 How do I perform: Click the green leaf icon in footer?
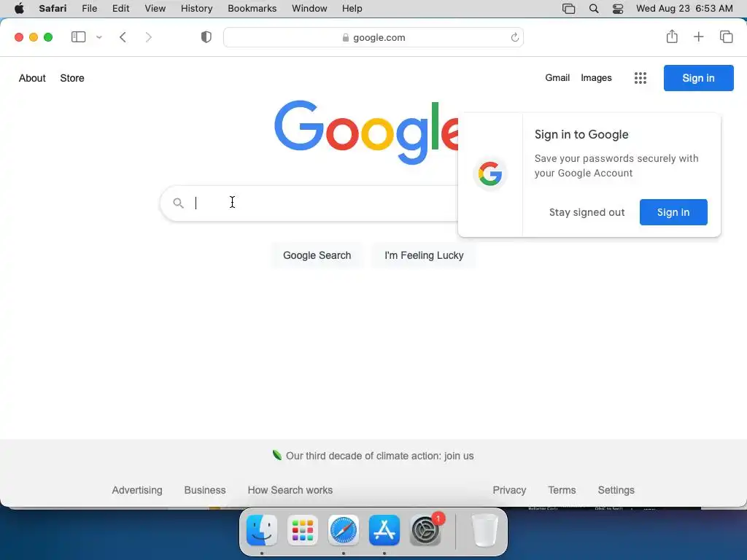pyautogui.click(x=276, y=455)
